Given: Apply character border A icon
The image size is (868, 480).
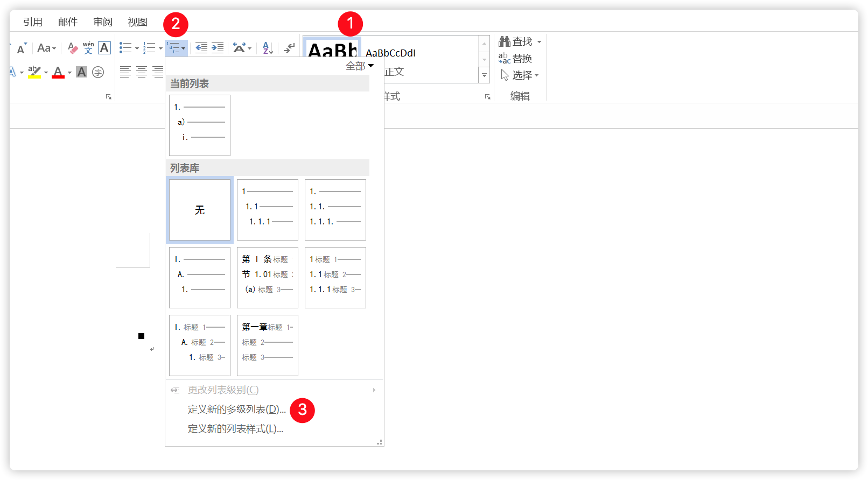Looking at the screenshot, I should pyautogui.click(x=104, y=48).
